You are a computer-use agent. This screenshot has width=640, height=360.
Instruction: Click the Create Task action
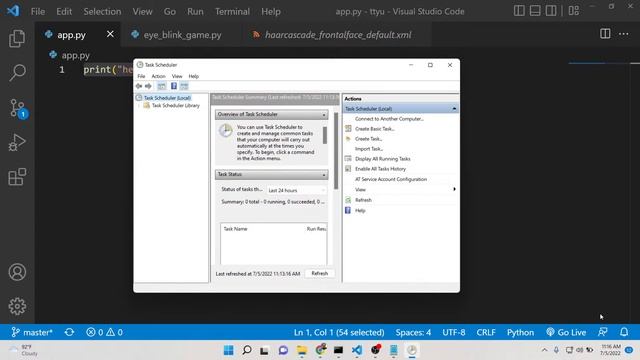coord(368,139)
